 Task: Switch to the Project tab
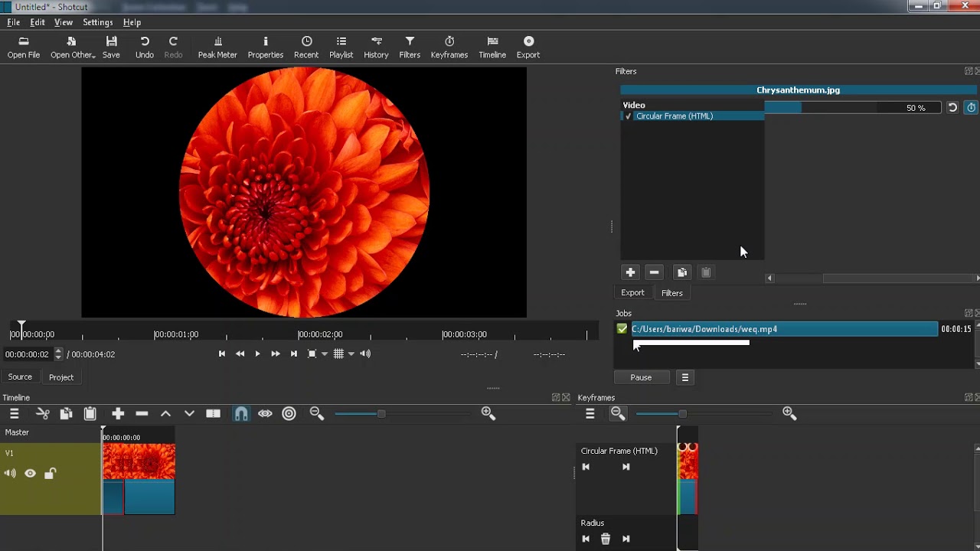[x=61, y=377]
